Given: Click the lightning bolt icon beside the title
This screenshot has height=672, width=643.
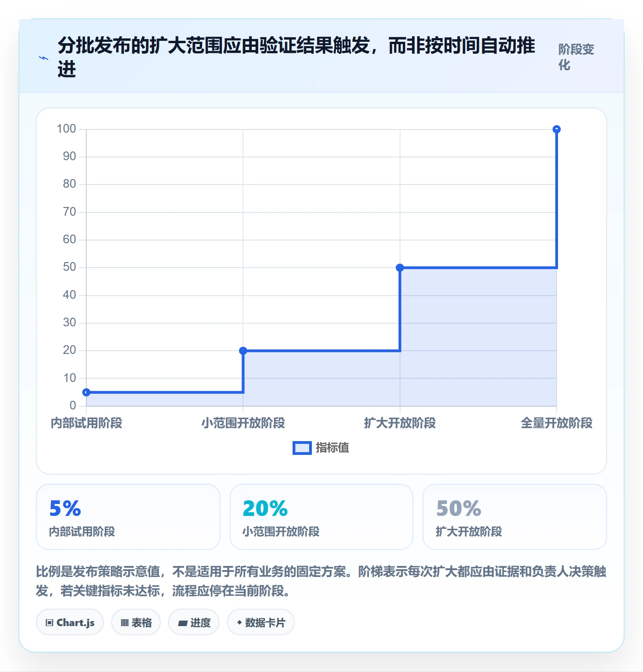Looking at the screenshot, I should [x=44, y=58].
